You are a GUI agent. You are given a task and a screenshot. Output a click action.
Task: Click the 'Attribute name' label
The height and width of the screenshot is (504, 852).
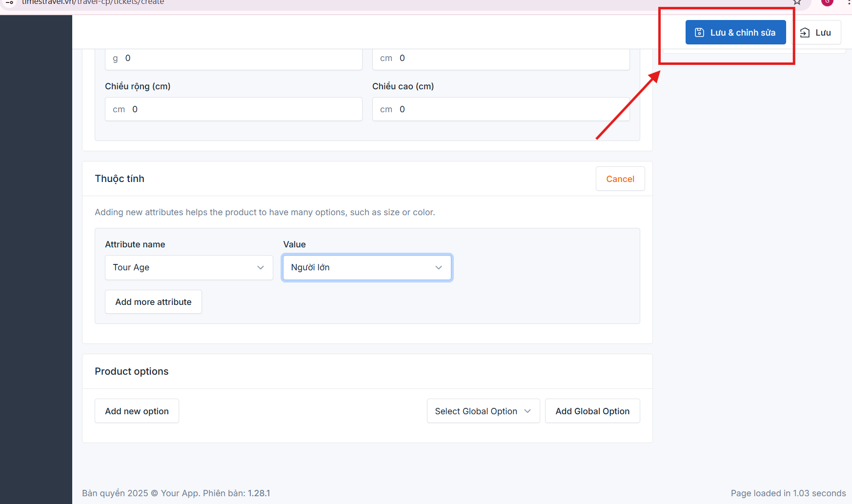[135, 244]
